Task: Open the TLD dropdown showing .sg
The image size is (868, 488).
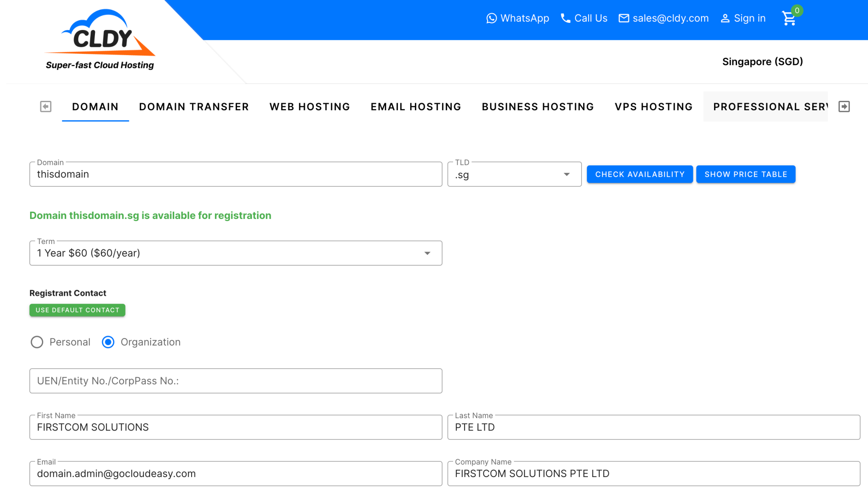Action: point(567,174)
